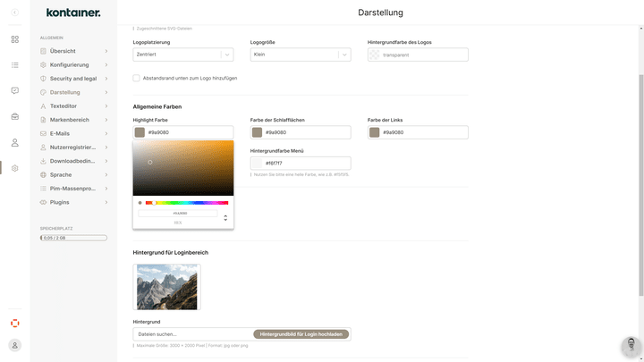Open the Logogröße dropdown
This screenshot has width=644, height=362.
[300, 55]
